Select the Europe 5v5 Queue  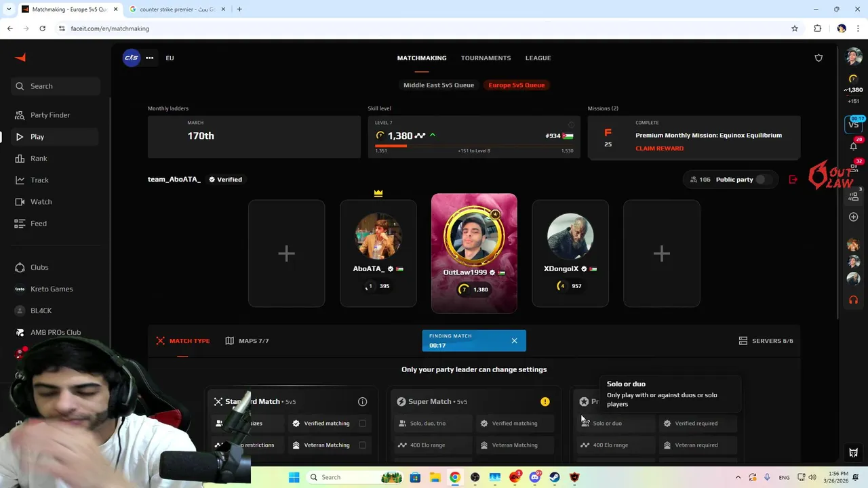click(517, 85)
